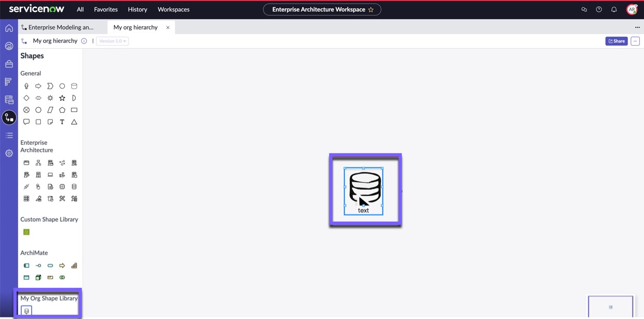Open the Favorites menu

pos(106,9)
